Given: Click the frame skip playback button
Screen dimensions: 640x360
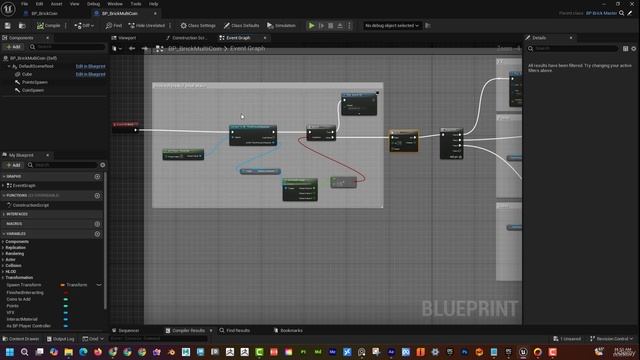Looking at the screenshot, I should point(321,26).
